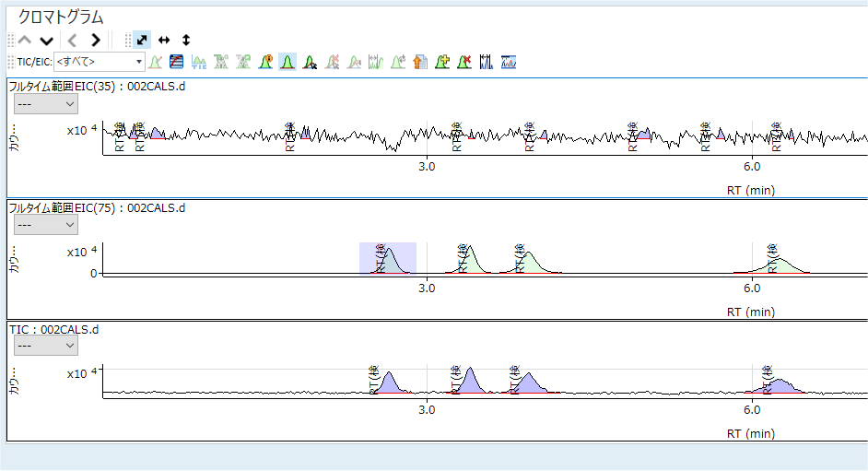868x471 pixels.
Task: Click the 'フルタイム範囲EIC(75) : 002CALS.d' title
Action: pyautogui.click(x=97, y=208)
